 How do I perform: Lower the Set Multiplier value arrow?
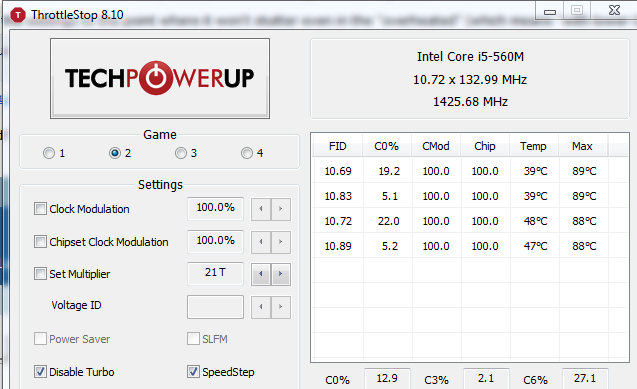pos(261,274)
